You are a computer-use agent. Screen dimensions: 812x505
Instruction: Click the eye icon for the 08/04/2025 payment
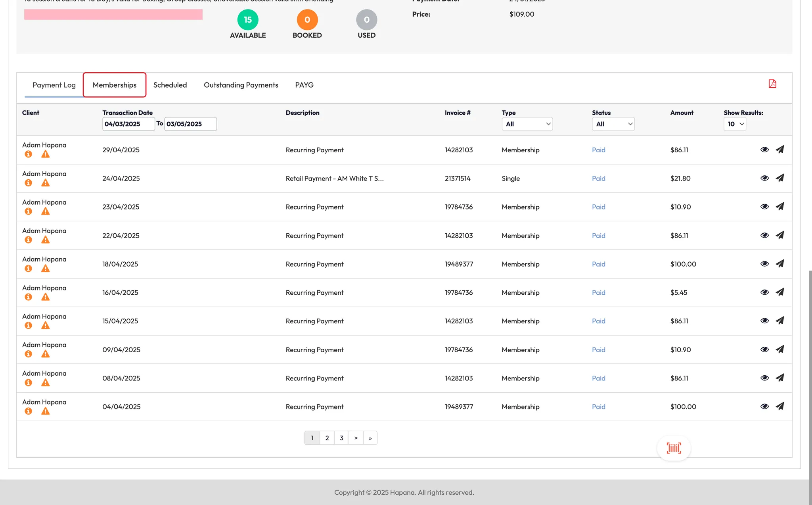click(764, 378)
